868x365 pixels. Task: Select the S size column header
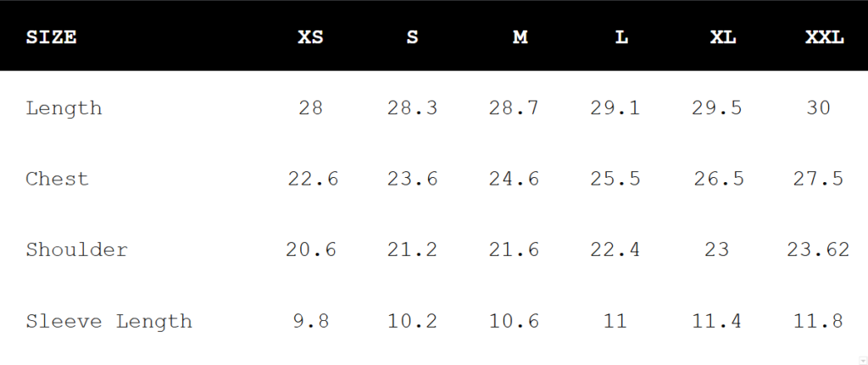click(413, 37)
